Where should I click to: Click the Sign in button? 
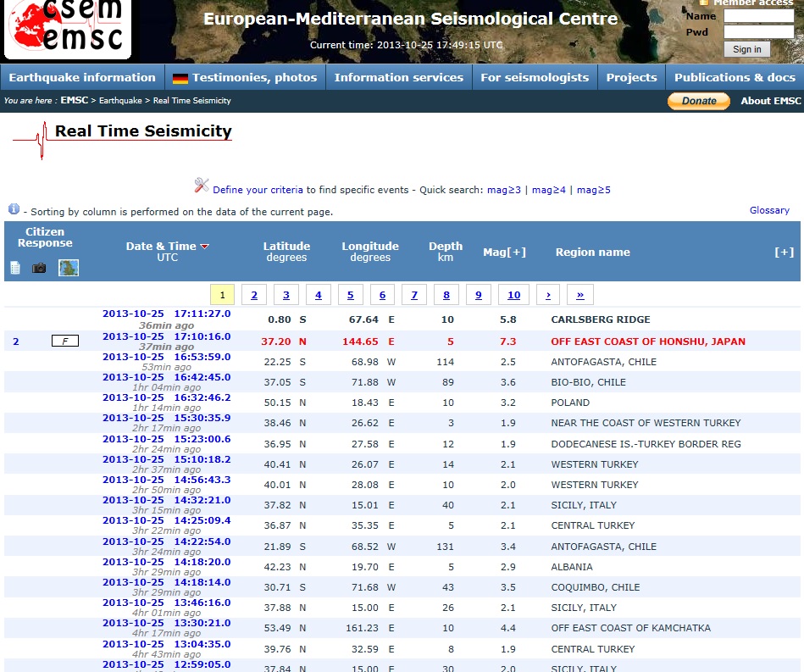tap(747, 49)
